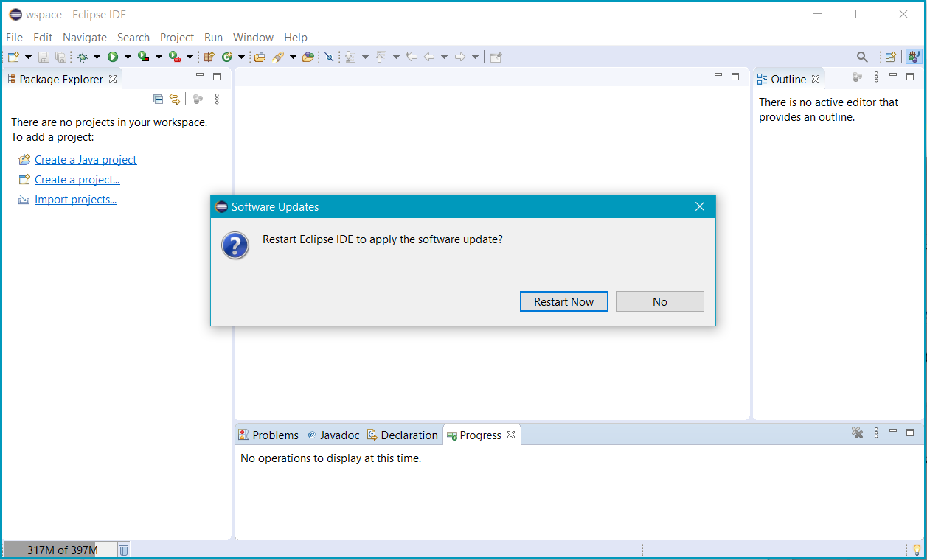Select the Outline tab
The width and height of the screenshot is (927, 560).
pos(788,79)
